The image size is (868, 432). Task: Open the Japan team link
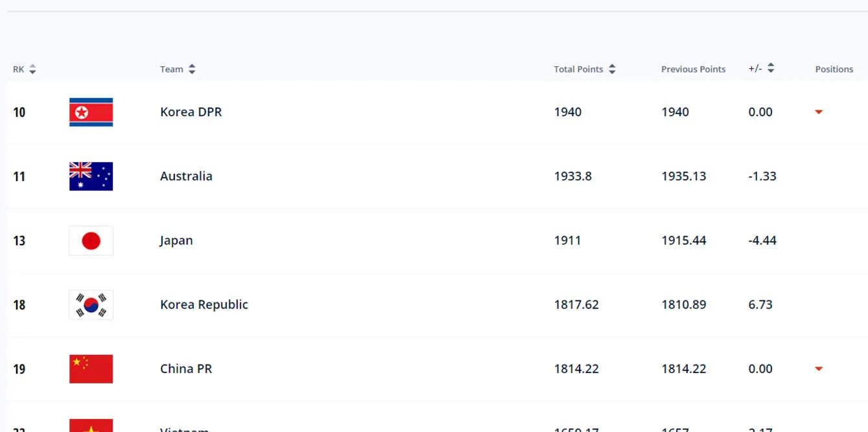(176, 241)
